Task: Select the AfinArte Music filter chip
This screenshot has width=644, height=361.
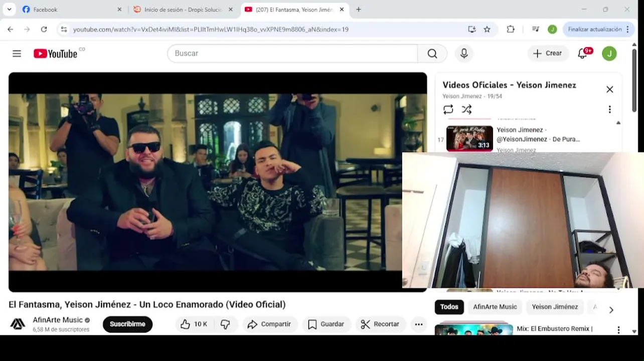Action: pyautogui.click(x=495, y=307)
